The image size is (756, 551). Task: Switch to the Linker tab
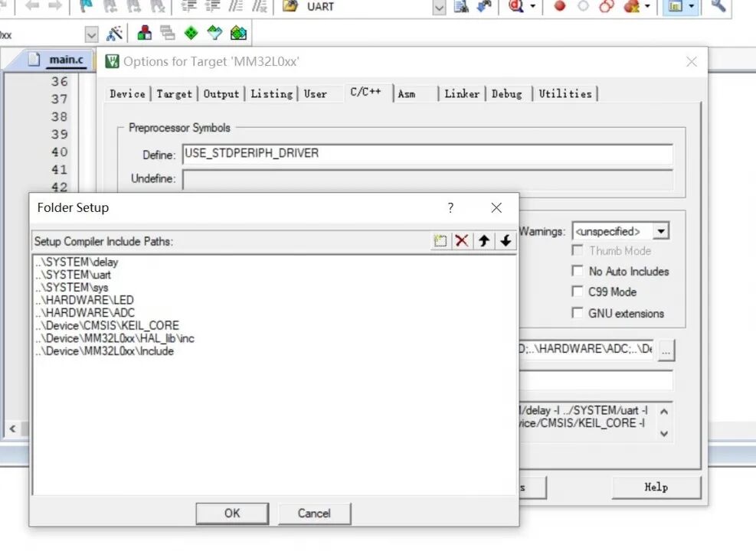pyautogui.click(x=461, y=93)
